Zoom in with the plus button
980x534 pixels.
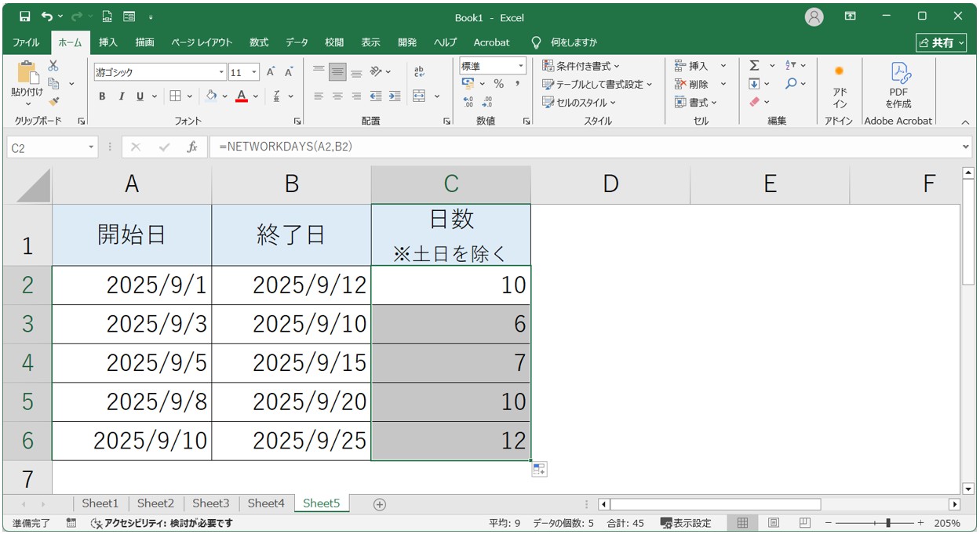click(x=920, y=523)
